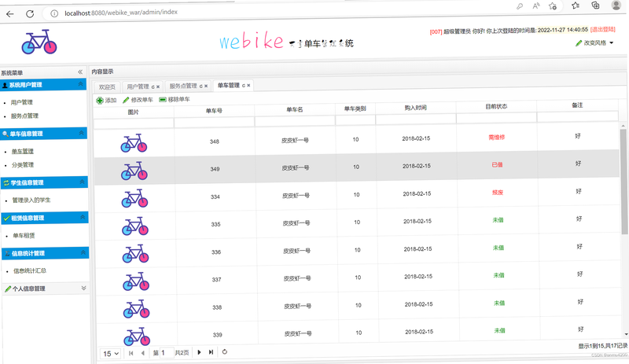Image resolution: width=629 pixels, height=364 pixels.
Task: Click the green 添加 plus icon
Action: (x=100, y=101)
